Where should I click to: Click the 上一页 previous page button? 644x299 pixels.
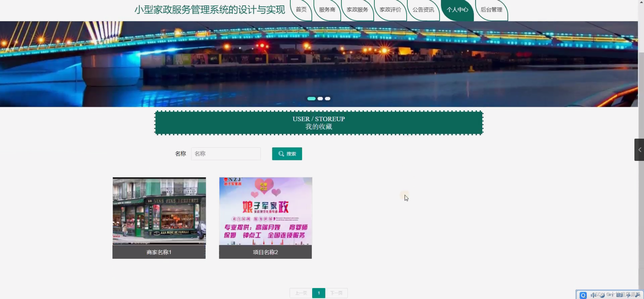pyautogui.click(x=301, y=293)
